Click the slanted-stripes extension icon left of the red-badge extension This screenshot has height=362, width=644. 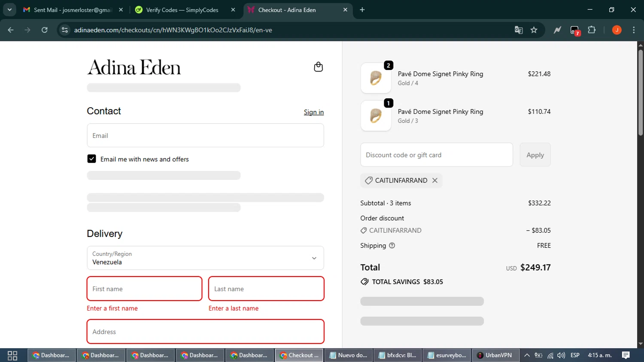click(x=557, y=30)
